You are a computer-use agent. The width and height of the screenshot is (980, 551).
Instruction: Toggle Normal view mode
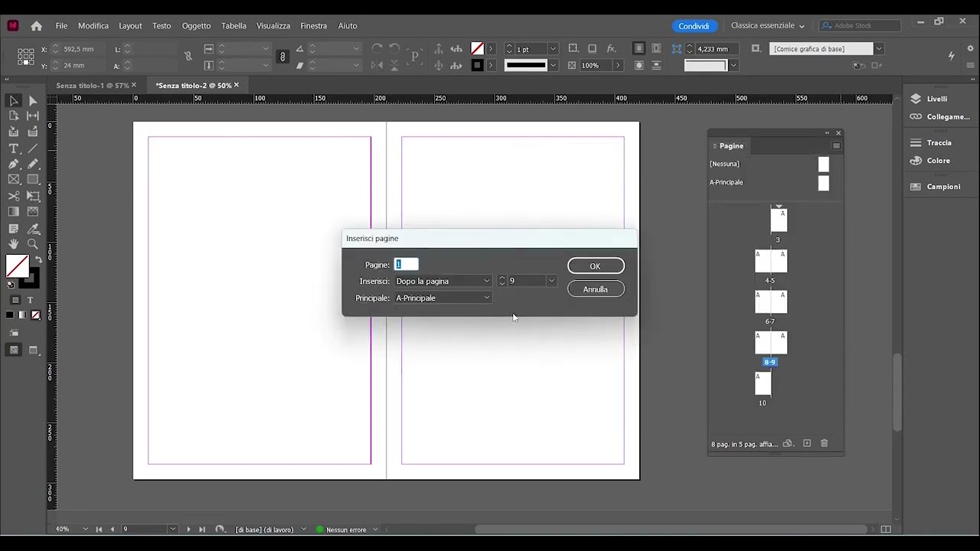pyautogui.click(x=14, y=350)
